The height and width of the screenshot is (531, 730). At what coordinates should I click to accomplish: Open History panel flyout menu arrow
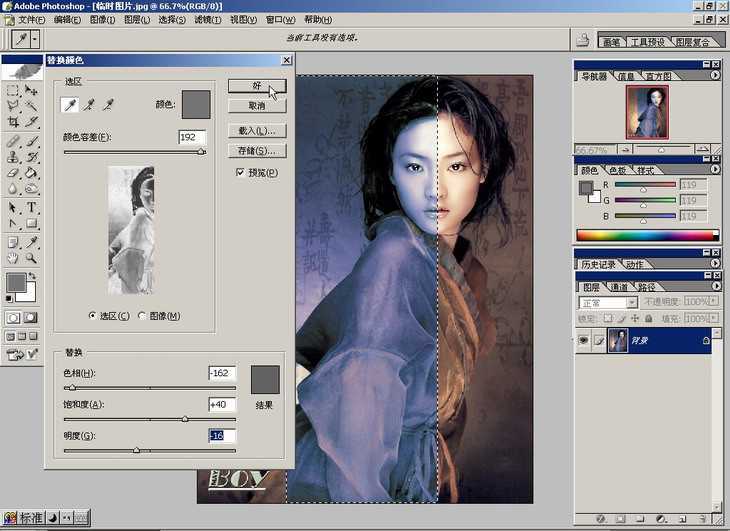tap(715, 263)
